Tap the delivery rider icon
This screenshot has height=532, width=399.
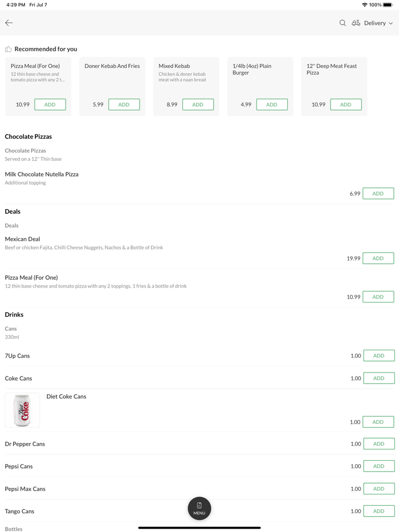[356, 23]
